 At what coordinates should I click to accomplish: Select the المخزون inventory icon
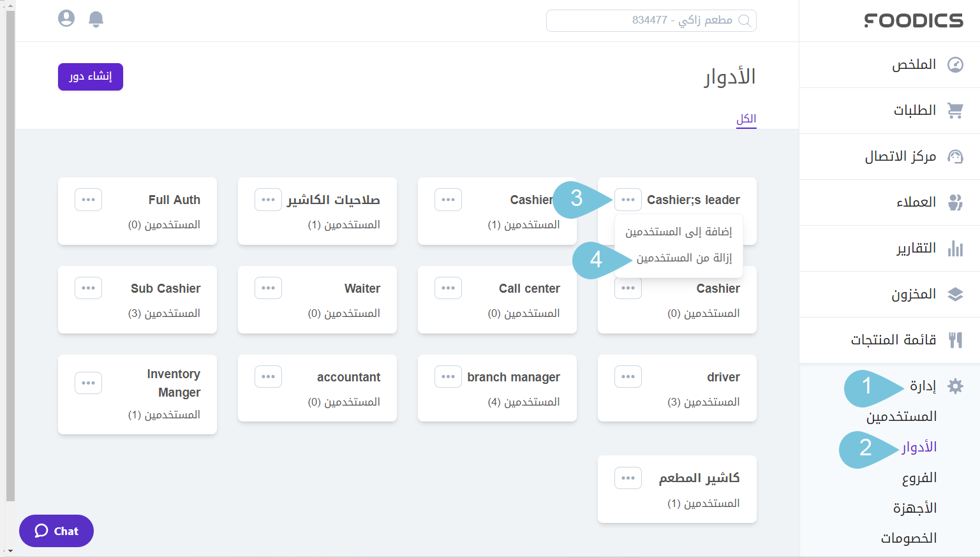(x=955, y=294)
